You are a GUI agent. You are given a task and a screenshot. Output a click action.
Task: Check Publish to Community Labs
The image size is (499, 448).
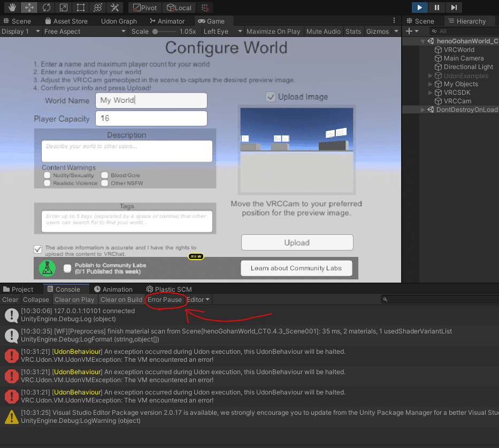pyautogui.click(x=67, y=268)
